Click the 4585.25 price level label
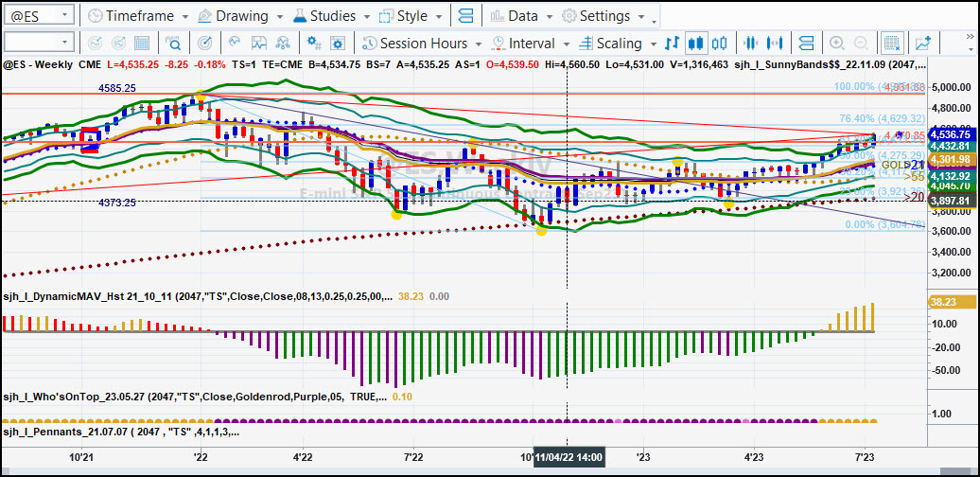The height and width of the screenshot is (477, 980). pos(117,88)
